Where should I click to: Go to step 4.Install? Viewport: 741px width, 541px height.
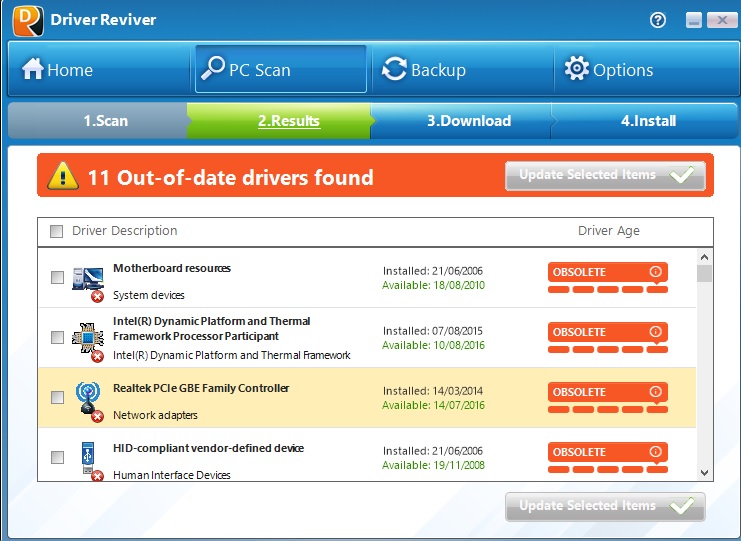[645, 120]
